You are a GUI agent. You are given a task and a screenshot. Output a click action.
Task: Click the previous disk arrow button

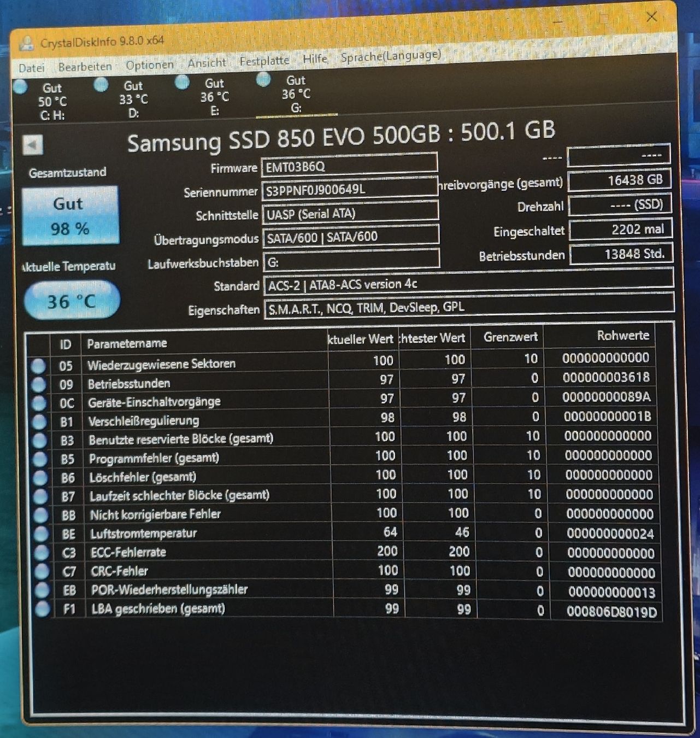[33, 145]
